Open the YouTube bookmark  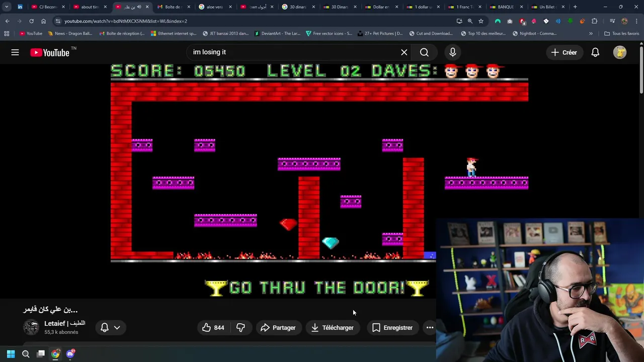pos(31,34)
